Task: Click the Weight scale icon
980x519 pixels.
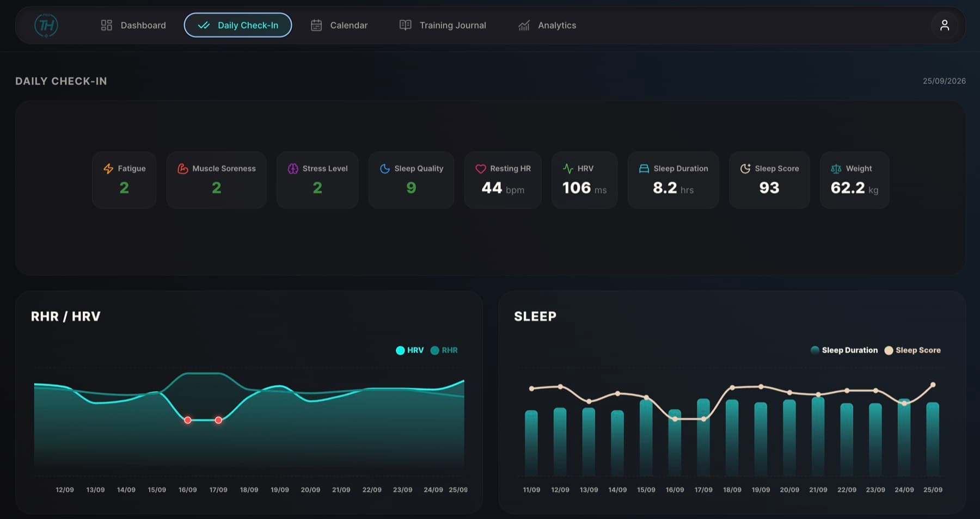Action: point(836,169)
